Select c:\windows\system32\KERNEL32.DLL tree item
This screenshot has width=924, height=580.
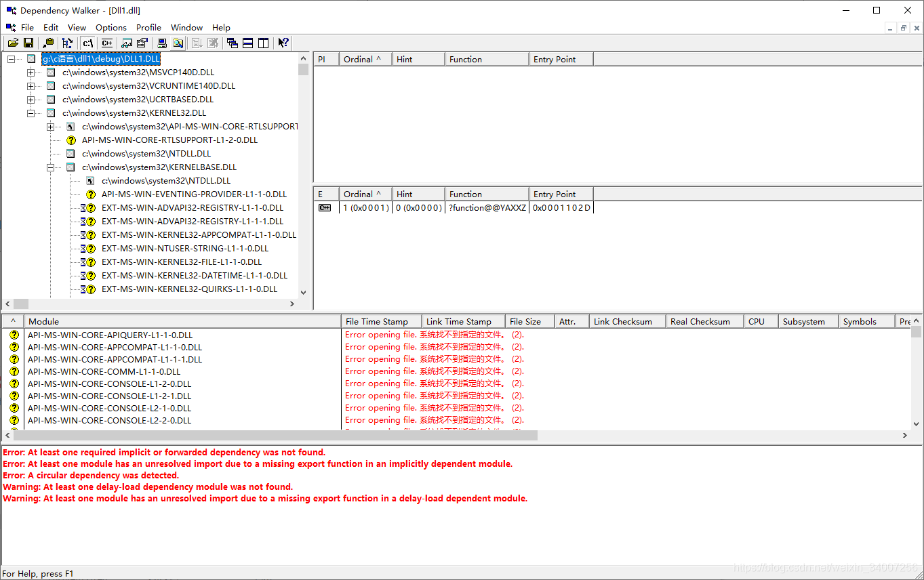134,113
